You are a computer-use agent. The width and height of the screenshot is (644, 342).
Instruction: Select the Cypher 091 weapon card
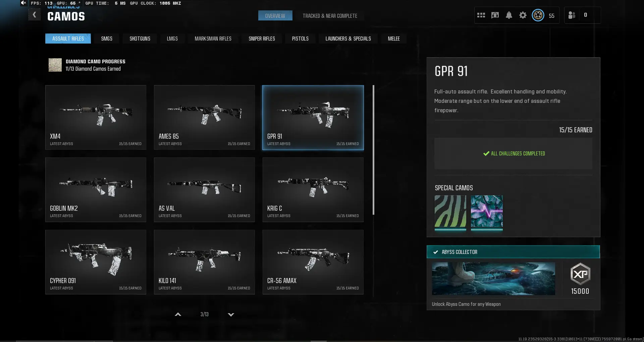96,262
